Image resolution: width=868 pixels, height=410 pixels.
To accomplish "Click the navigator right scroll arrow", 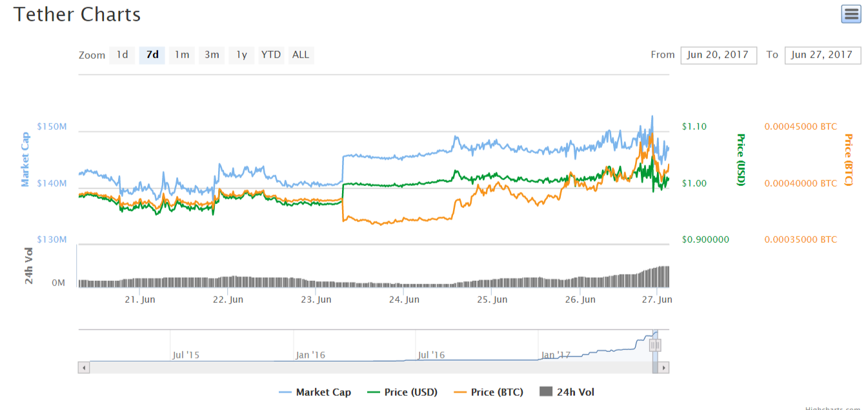I will [x=664, y=367].
